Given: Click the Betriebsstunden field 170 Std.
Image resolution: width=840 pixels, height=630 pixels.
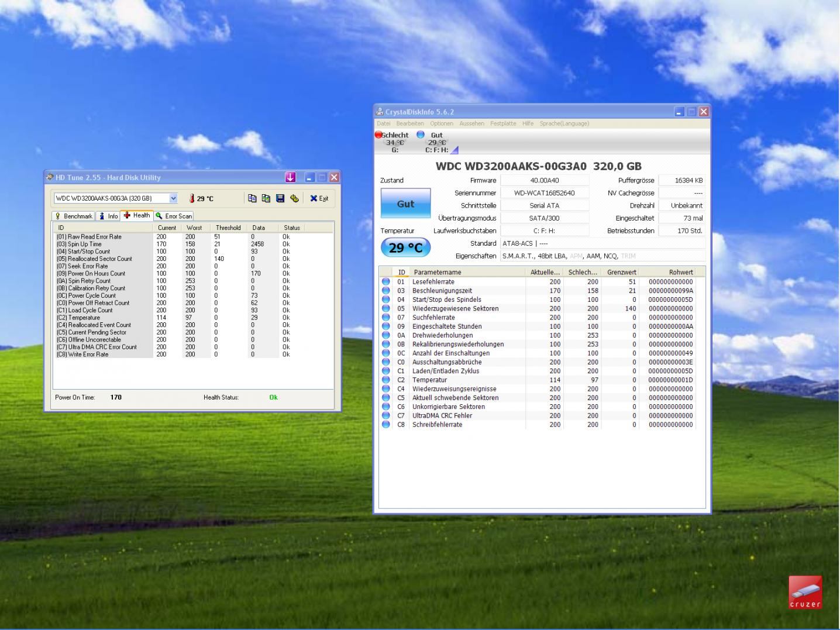Looking at the screenshot, I should point(681,230).
